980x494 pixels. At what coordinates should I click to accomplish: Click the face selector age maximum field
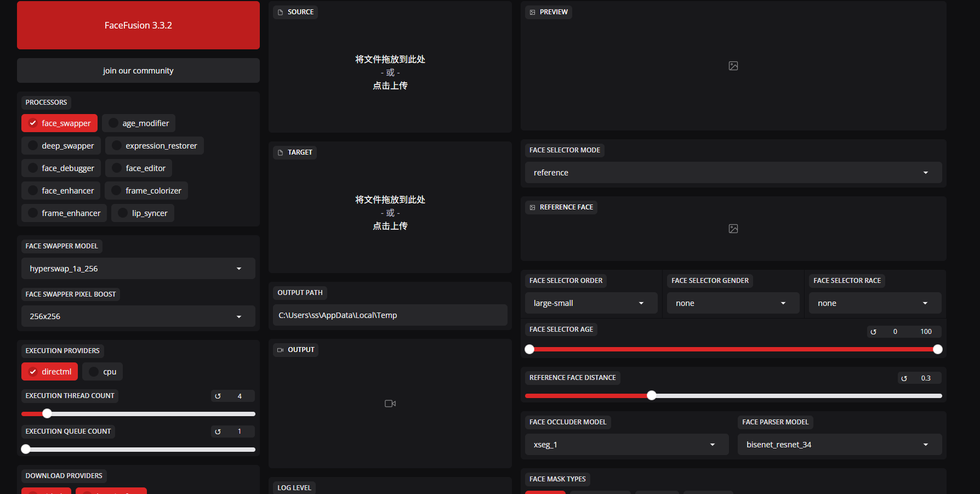926,332
